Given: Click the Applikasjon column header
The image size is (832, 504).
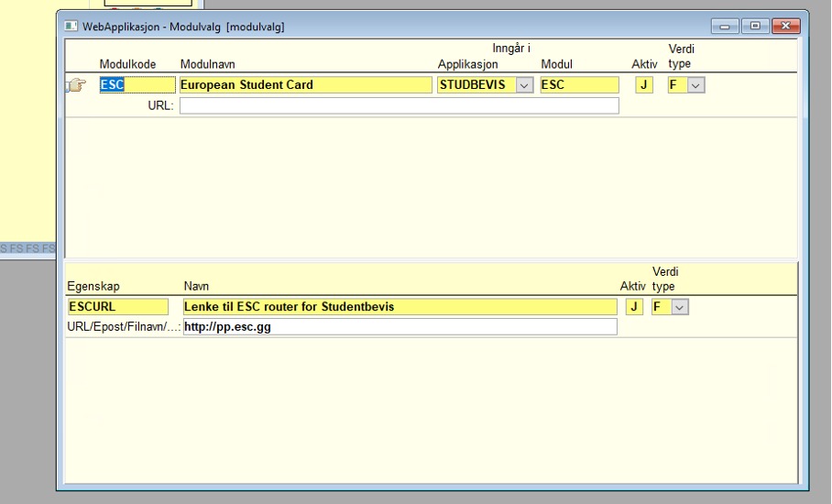Looking at the screenshot, I should coord(467,64).
